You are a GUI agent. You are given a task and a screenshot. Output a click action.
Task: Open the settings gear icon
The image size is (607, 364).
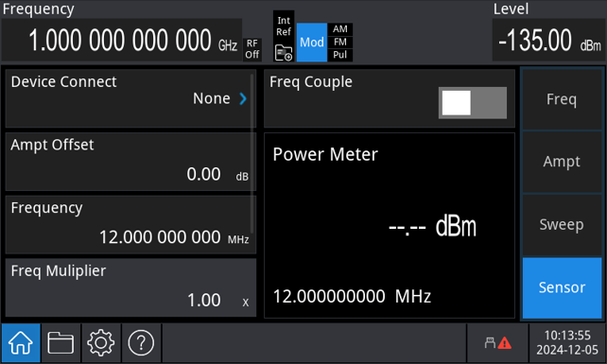(101, 343)
